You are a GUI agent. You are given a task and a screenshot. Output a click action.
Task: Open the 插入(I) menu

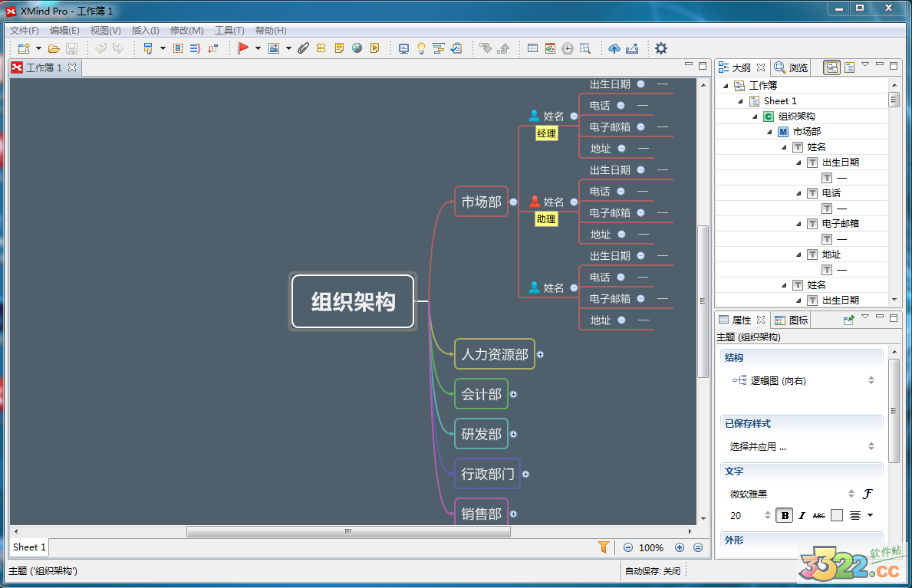point(145,31)
